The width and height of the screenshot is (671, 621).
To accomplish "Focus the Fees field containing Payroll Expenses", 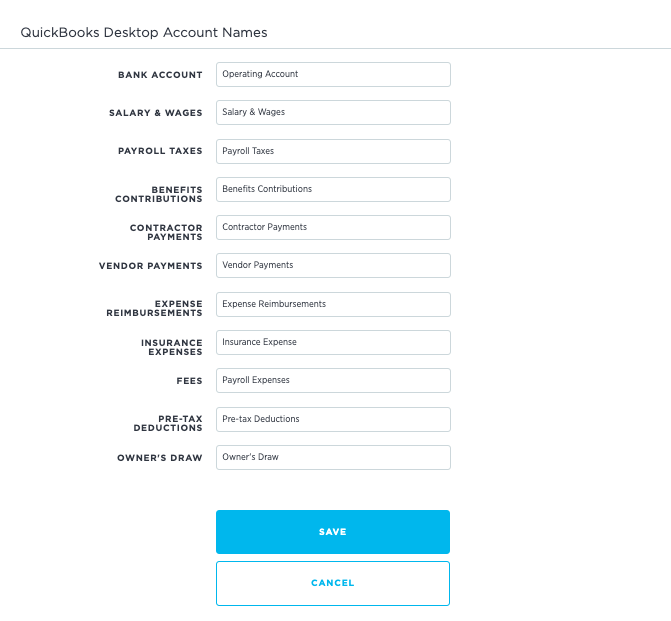I will coord(333,380).
